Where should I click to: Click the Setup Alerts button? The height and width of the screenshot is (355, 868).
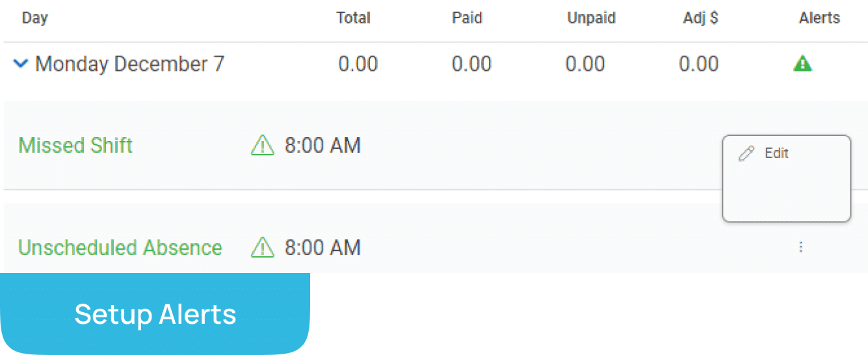click(x=155, y=314)
